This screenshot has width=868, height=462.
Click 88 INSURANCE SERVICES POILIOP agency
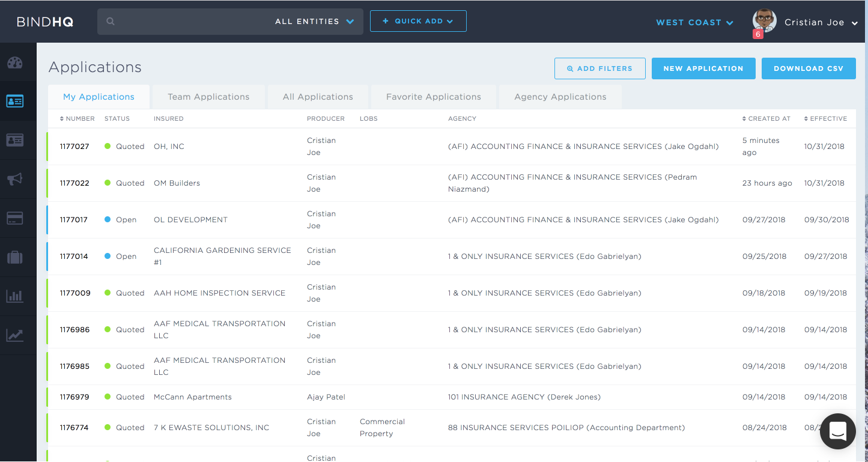point(566,428)
